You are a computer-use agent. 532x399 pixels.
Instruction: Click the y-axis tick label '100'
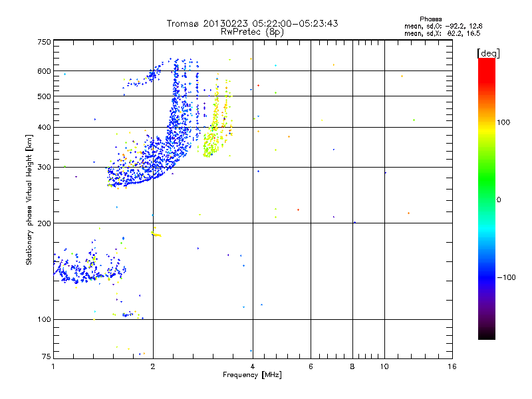(x=44, y=320)
